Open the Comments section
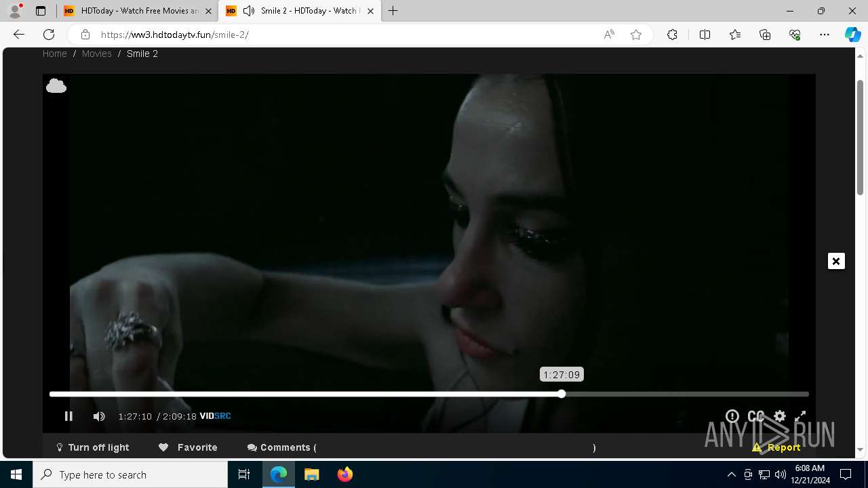 [x=282, y=447]
